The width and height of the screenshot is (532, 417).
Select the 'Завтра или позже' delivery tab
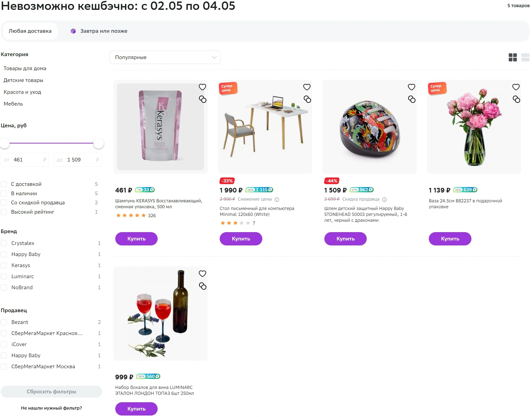(99, 31)
